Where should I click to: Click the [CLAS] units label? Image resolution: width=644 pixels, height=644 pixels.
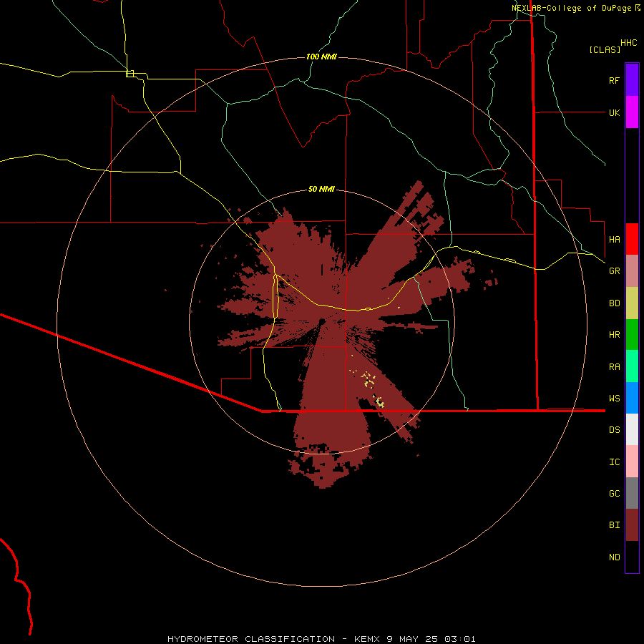point(605,49)
